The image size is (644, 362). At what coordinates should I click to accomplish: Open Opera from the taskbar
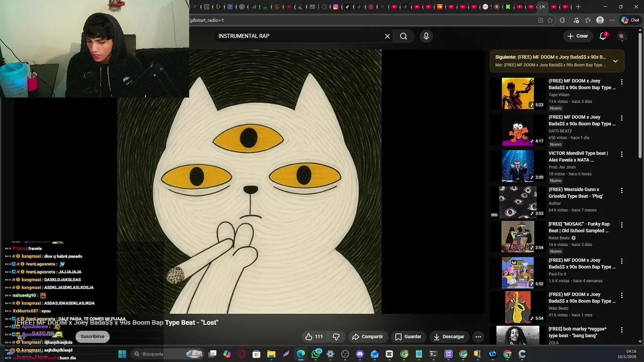pyautogui.click(x=242, y=354)
